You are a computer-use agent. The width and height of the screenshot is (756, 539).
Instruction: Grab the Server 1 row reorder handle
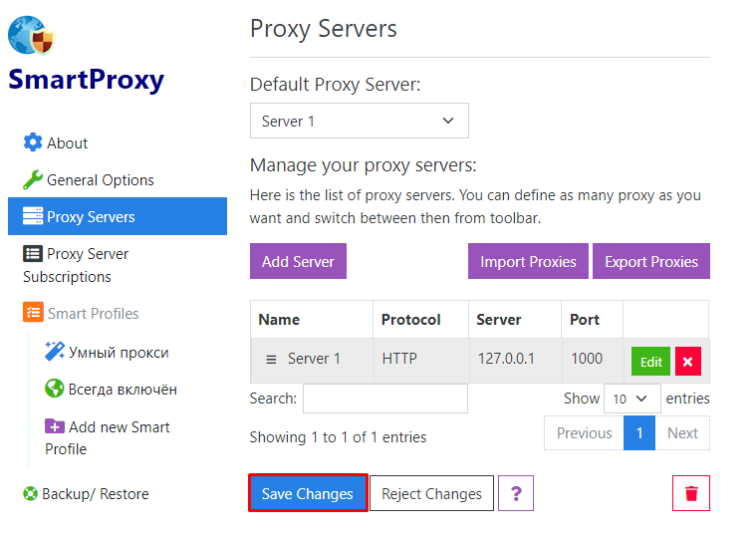tap(272, 360)
